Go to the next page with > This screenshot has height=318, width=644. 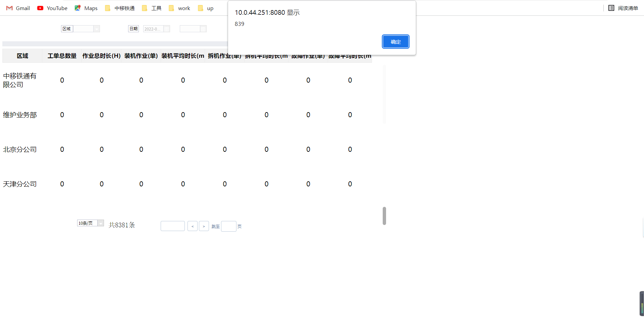coord(204,226)
